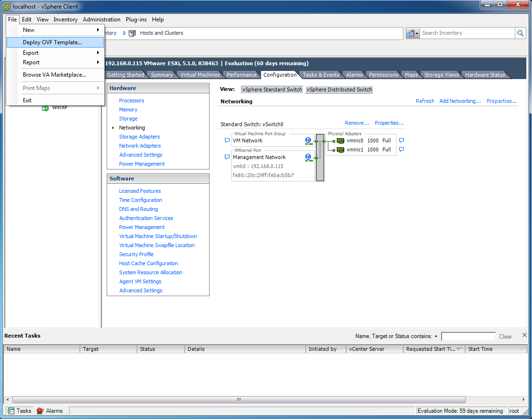Sort by Requested Start Time column

point(434,349)
